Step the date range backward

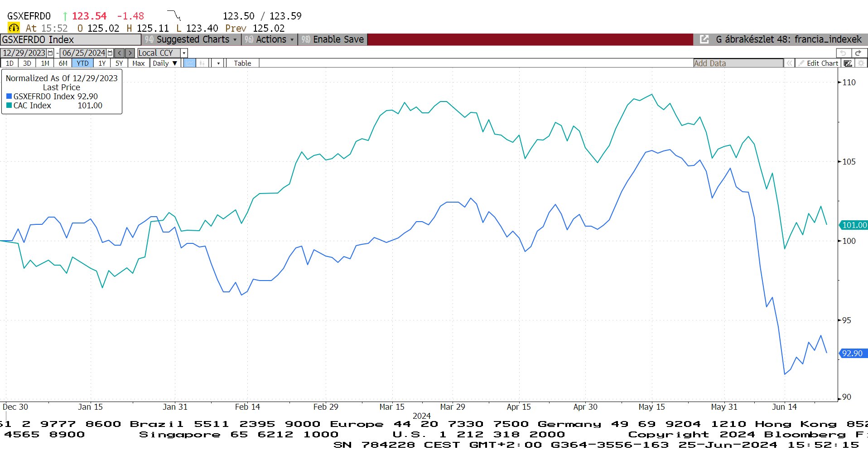tap(120, 53)
